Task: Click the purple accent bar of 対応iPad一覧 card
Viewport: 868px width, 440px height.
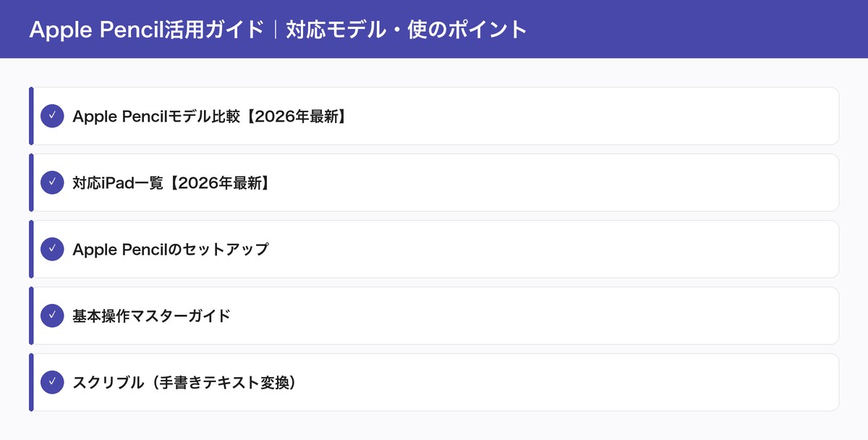Action: pyautogui.click(x=31, y=182)
